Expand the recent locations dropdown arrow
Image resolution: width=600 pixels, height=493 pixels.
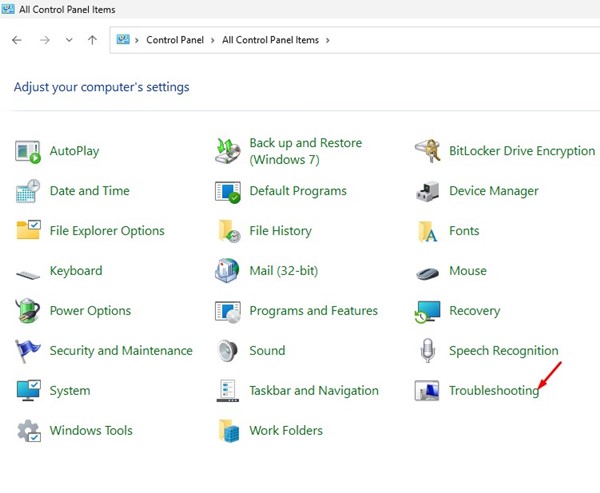pos(69,40)
